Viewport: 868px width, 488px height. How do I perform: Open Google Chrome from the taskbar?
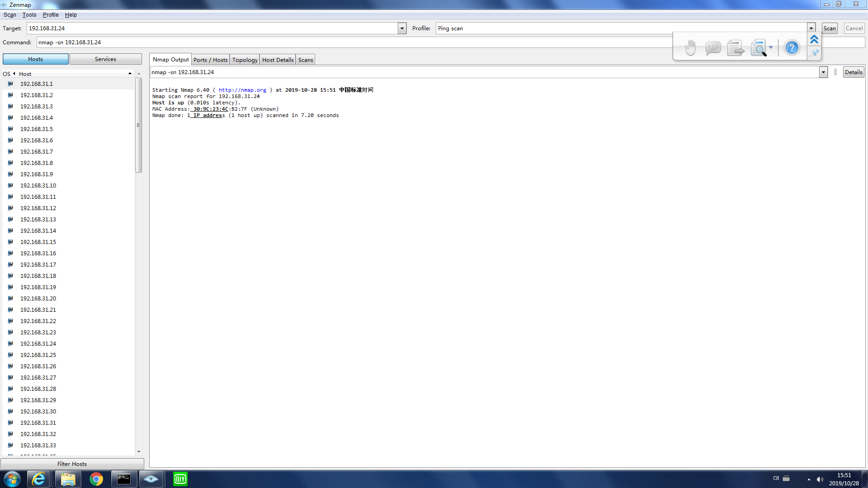click(x=96, y=479)
